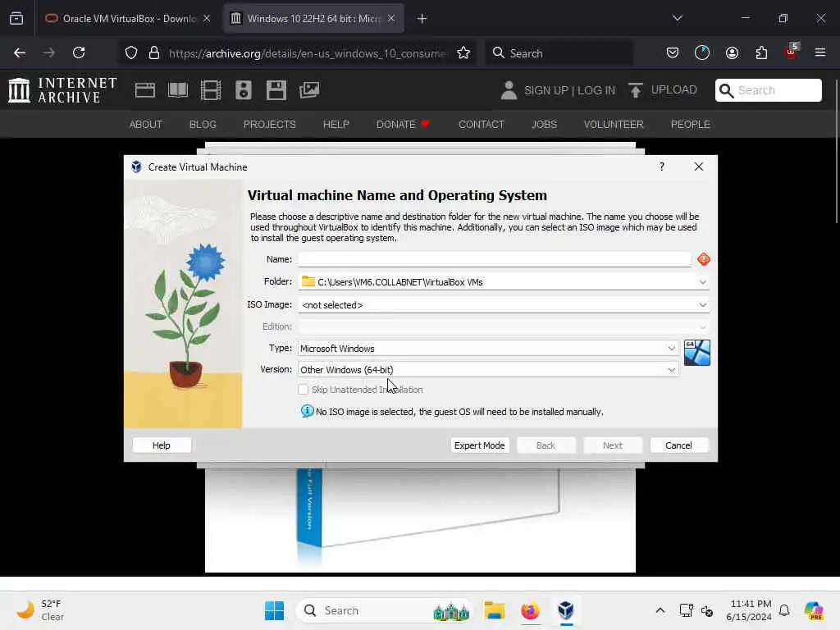
Task: Reload the current page
Action: (79, 52)
